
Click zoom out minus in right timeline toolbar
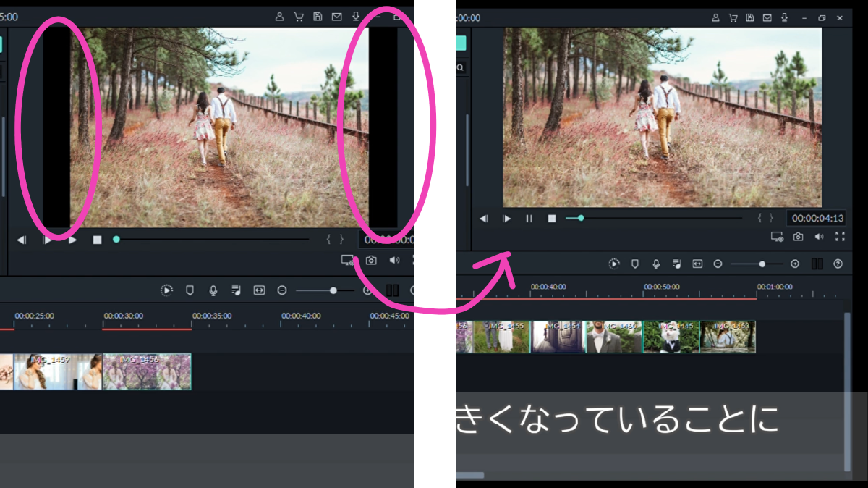(718, 264)
